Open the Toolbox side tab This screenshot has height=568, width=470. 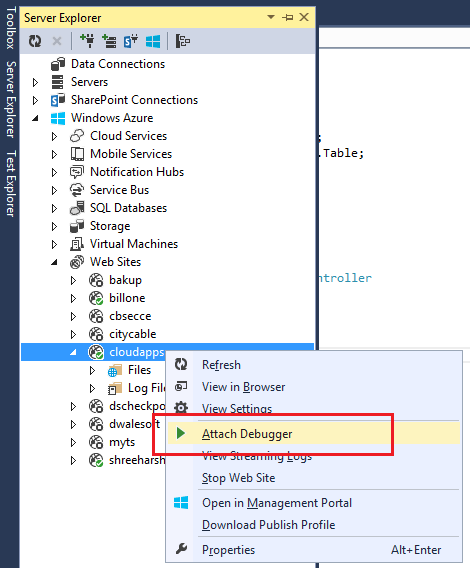coord(10,28)
